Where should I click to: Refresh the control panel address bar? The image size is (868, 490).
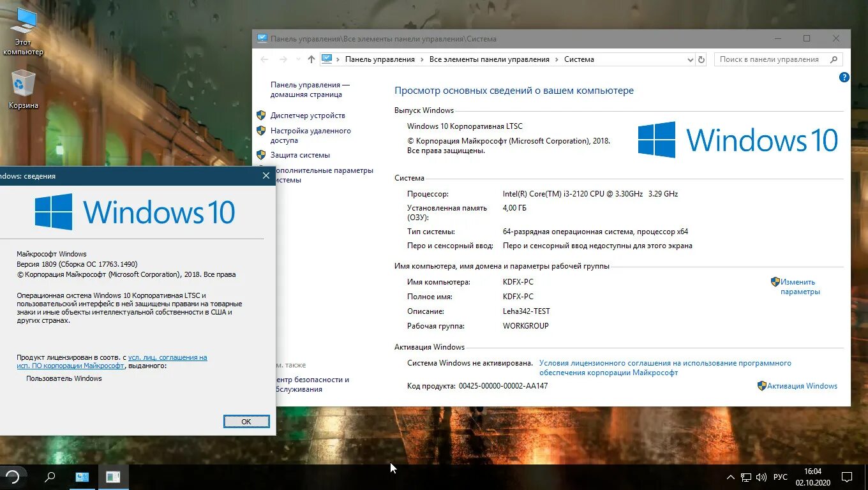coord(701,59)
